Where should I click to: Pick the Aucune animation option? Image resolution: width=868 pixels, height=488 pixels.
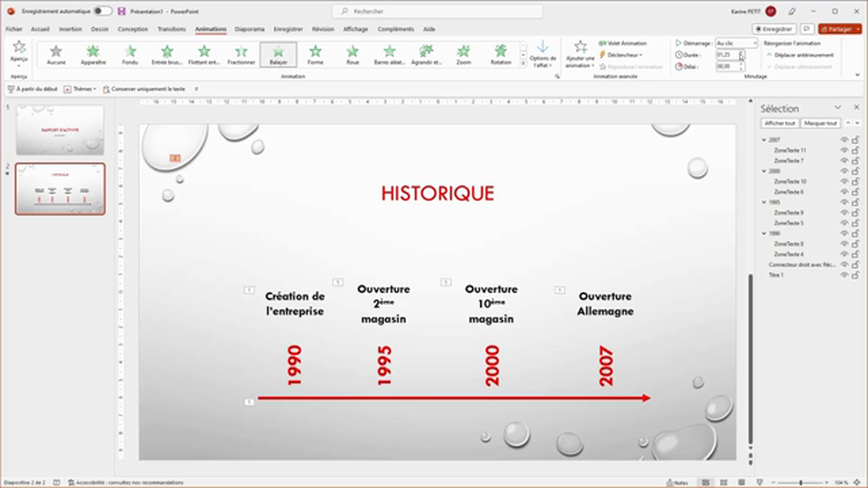point(56,54)
